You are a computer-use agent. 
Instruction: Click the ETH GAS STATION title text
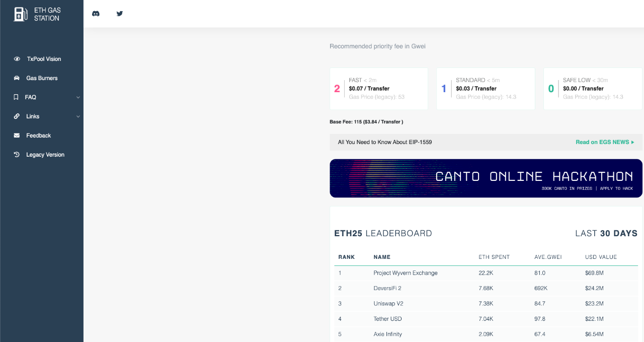pos(47,14)
